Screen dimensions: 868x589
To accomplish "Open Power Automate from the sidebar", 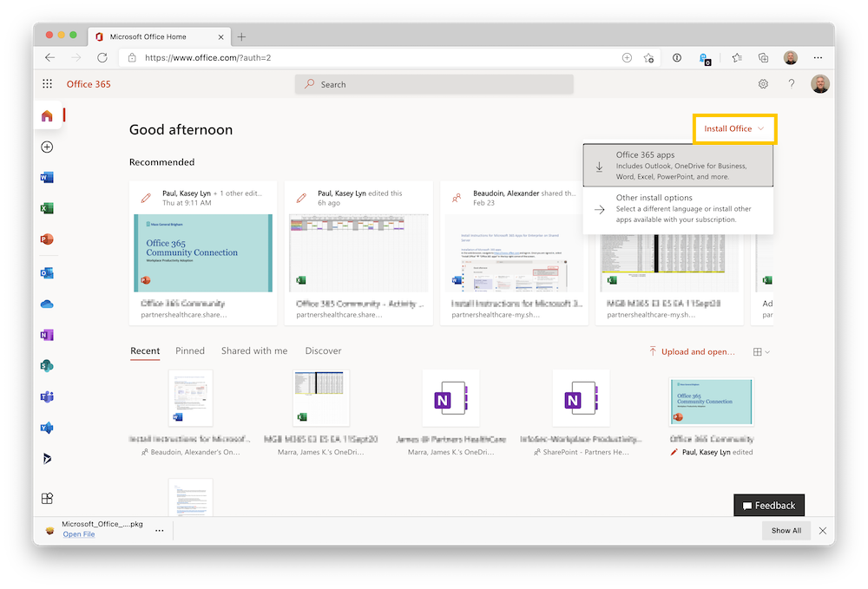I will (47, 459).
